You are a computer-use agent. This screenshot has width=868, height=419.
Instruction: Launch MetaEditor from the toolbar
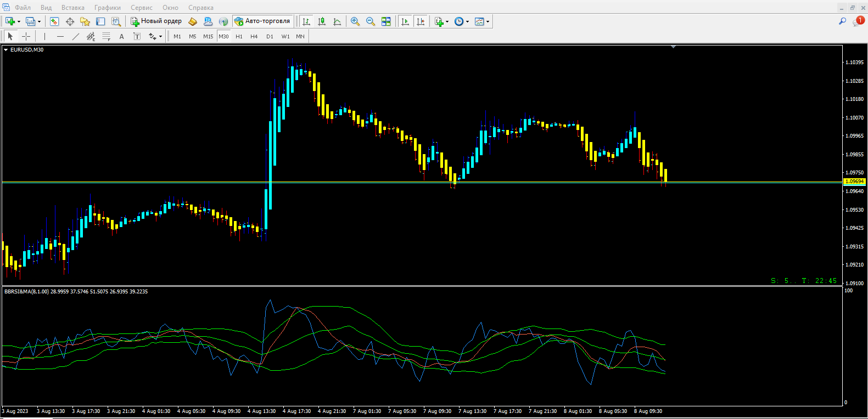click(x=193, y=21)
